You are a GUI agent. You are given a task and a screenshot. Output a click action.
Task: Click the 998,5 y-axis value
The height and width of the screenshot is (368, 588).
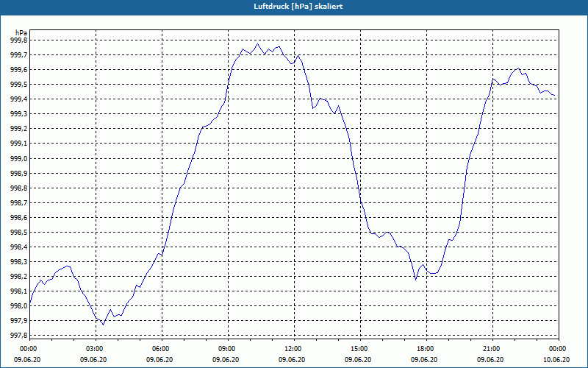click(18, 232)
